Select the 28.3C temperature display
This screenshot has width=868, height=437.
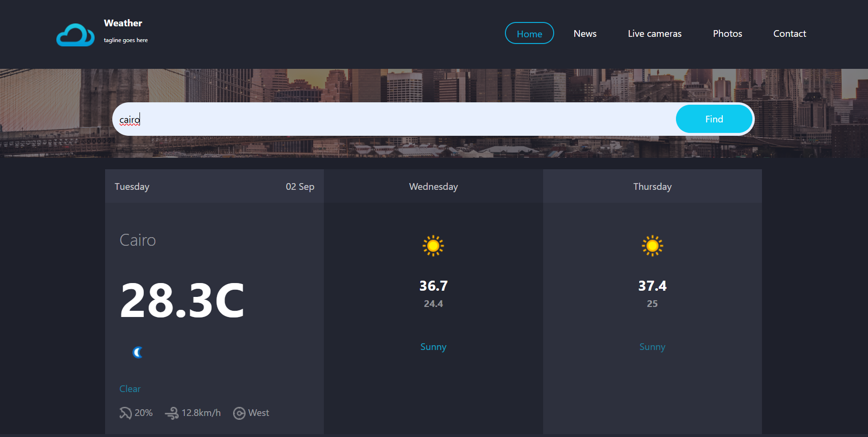(182, 300)
